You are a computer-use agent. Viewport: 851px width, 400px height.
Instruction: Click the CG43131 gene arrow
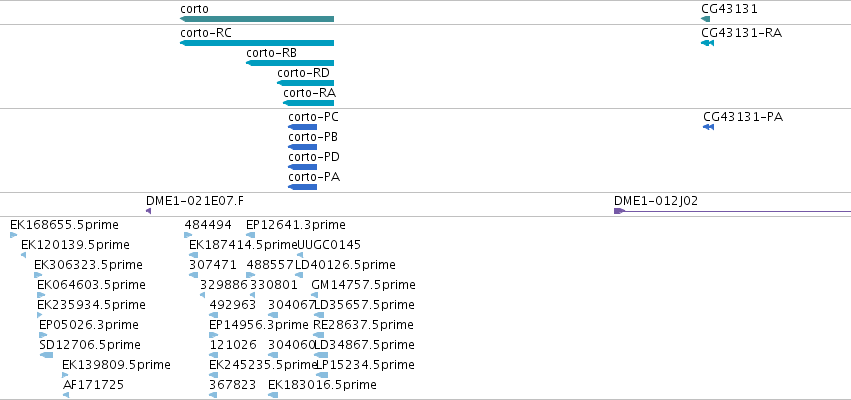click(x=705, y=19)
